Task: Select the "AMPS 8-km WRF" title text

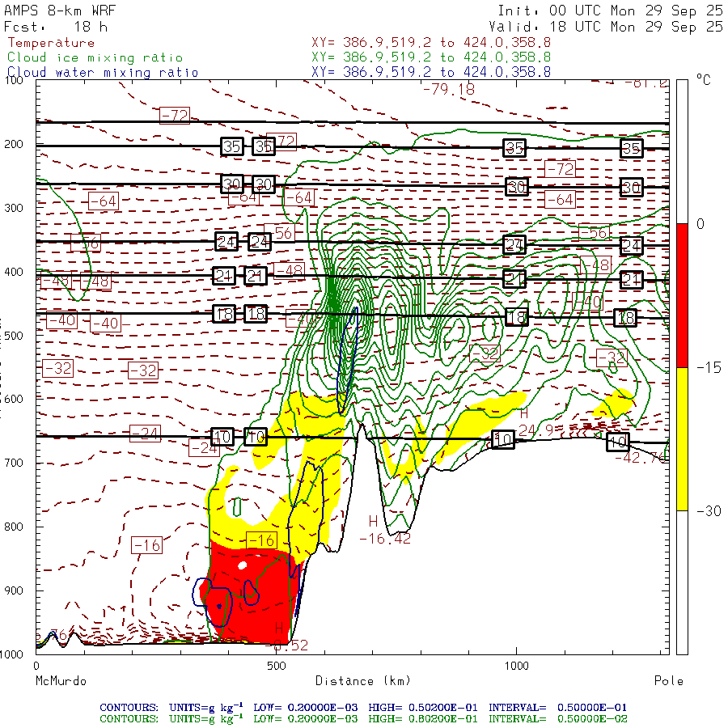Action: (x=60, y=11)
